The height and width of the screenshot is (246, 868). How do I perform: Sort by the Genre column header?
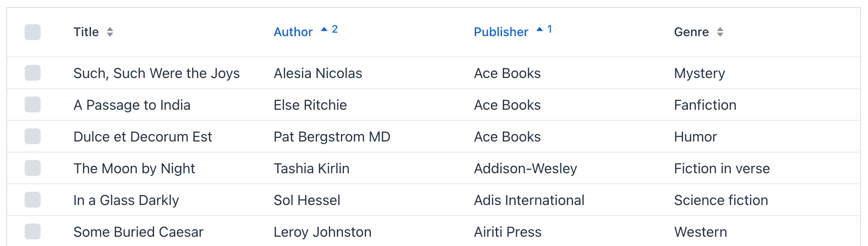coord(691,32)
